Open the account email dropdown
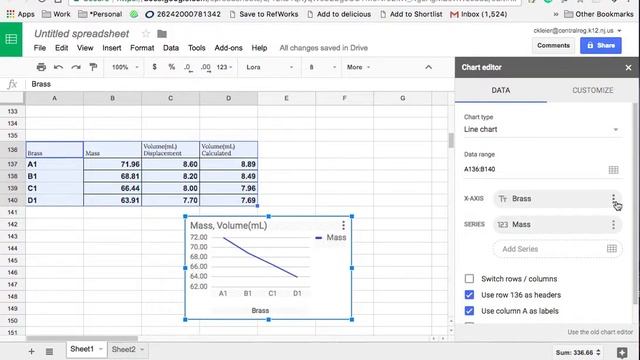This screenshot has height=360, width=640. tap(577, 31)
